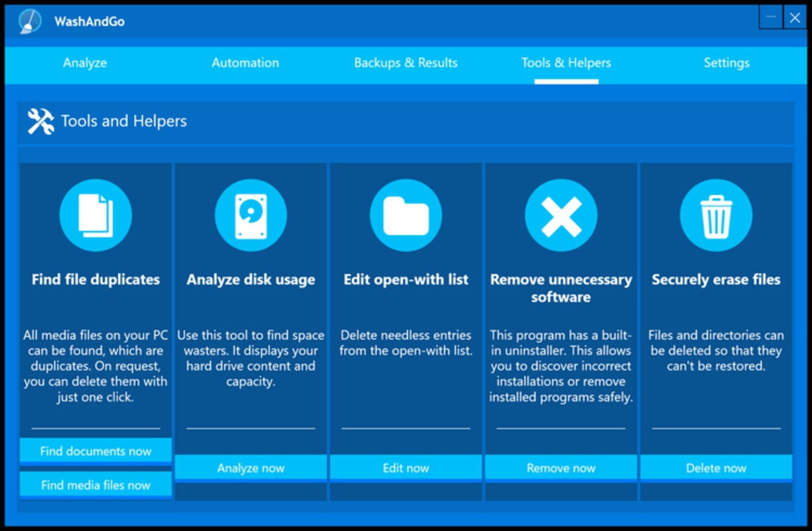
Task: Click the Find file duplicates heading
Action: 96,279
